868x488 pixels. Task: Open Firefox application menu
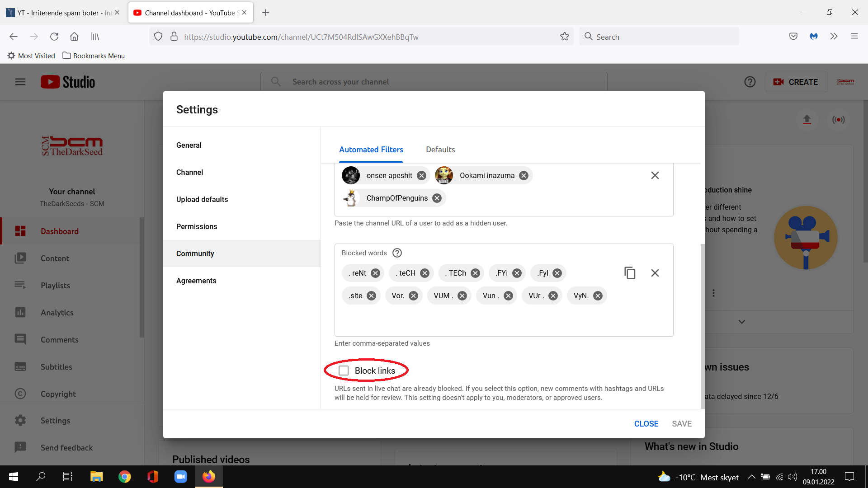(x=854, y=37)
